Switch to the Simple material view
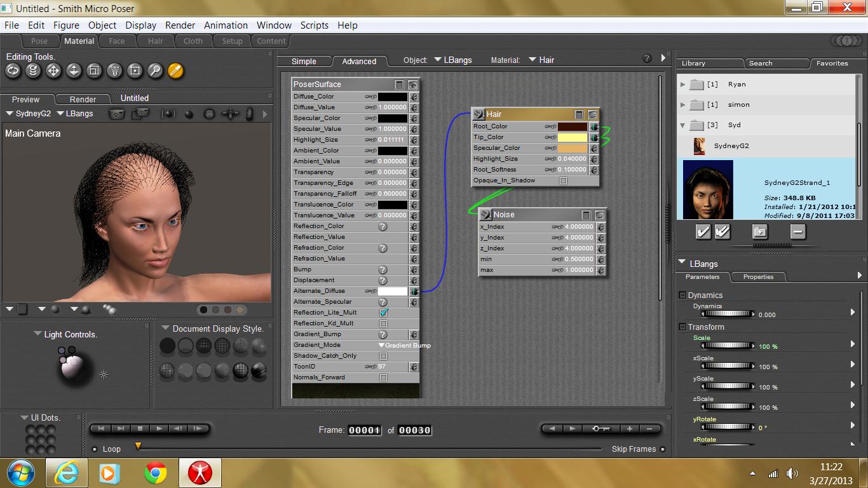The height and width of the screenshot is (488, 868). pos(304,62)
